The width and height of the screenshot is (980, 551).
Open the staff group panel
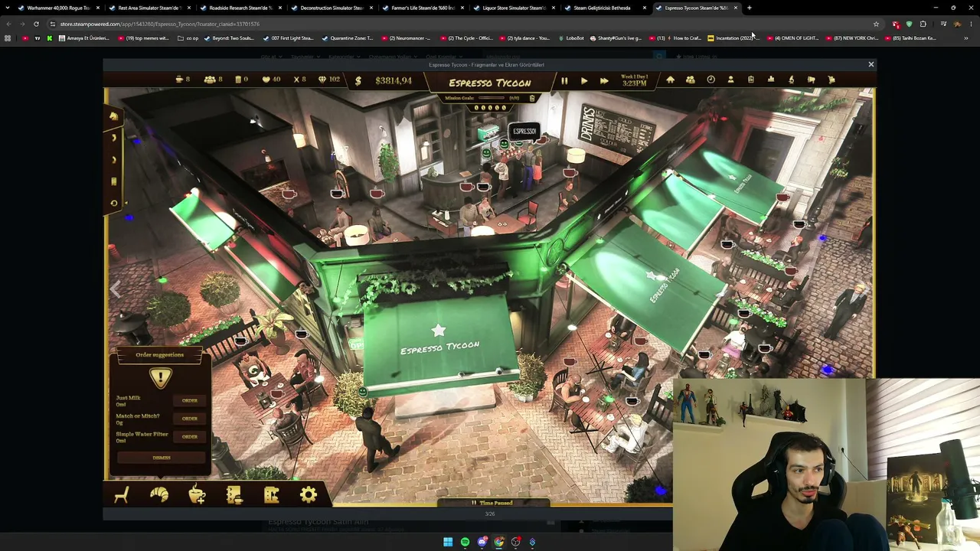(690, 80)
